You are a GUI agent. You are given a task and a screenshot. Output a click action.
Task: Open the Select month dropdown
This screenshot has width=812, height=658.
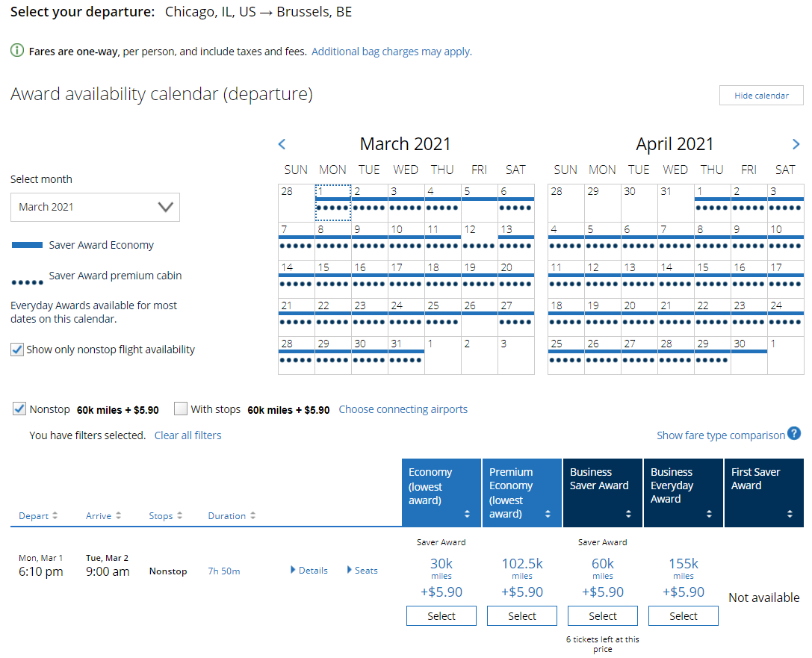coord(95,207)
